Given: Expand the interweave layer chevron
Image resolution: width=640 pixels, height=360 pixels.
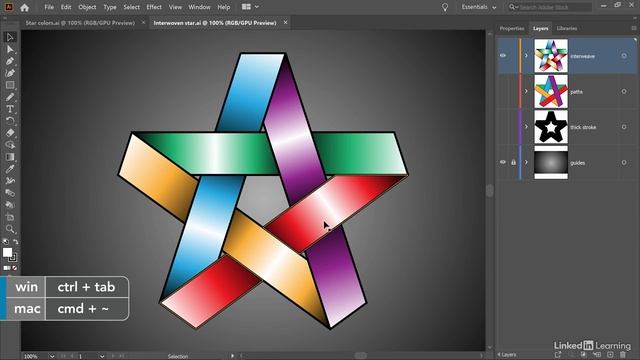Looking at the screenshot, I should point(526,56).
